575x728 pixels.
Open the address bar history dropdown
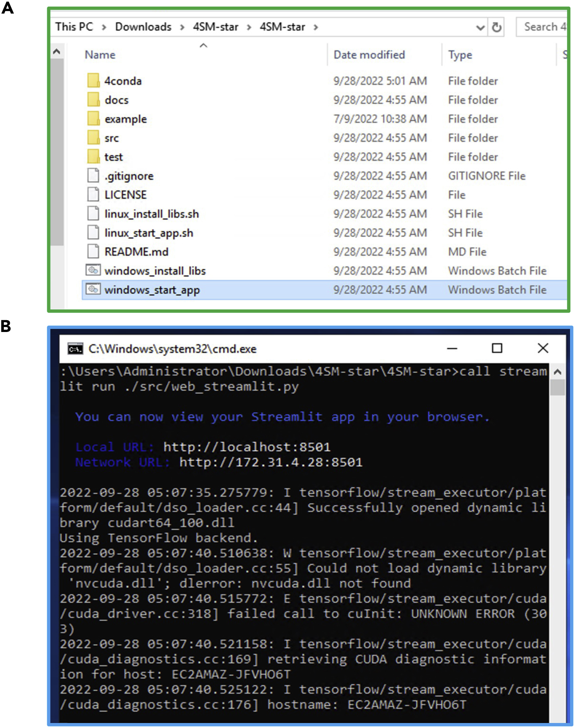click(x=480, y=27)
